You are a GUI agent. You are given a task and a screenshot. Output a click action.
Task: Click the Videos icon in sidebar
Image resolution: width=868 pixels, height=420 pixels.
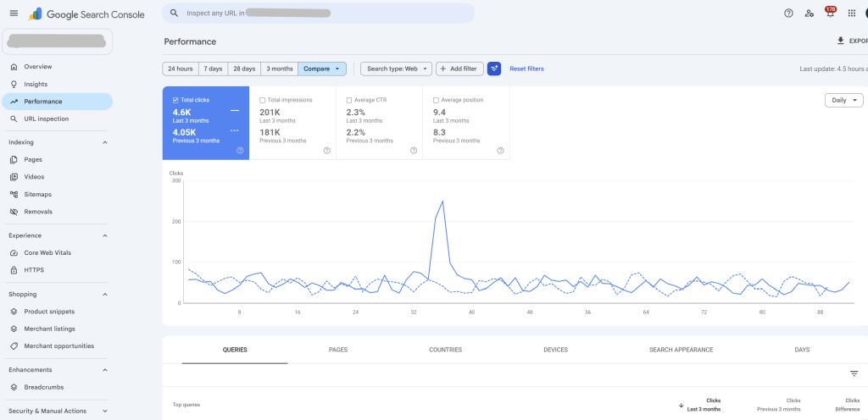(14, 177)
